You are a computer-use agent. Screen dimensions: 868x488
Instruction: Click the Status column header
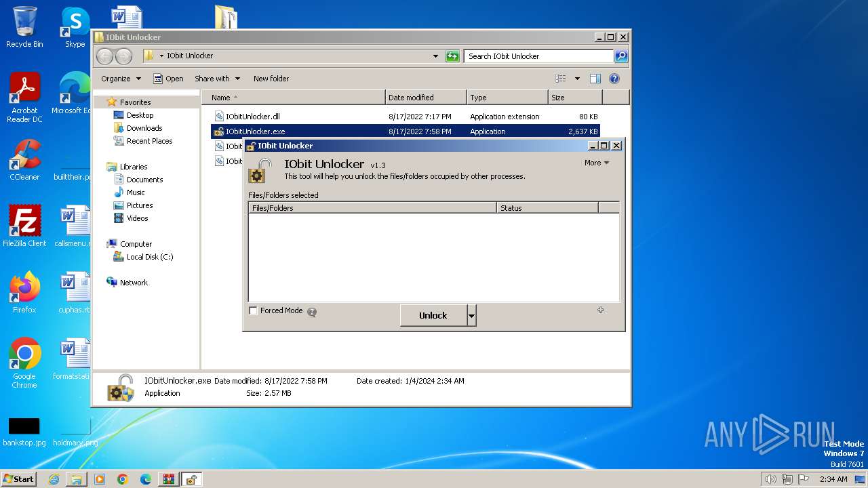tap(547, 208)
